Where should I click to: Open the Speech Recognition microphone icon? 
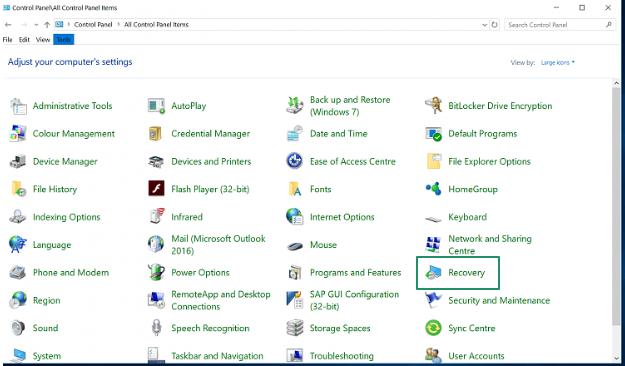tap(156, 328)
